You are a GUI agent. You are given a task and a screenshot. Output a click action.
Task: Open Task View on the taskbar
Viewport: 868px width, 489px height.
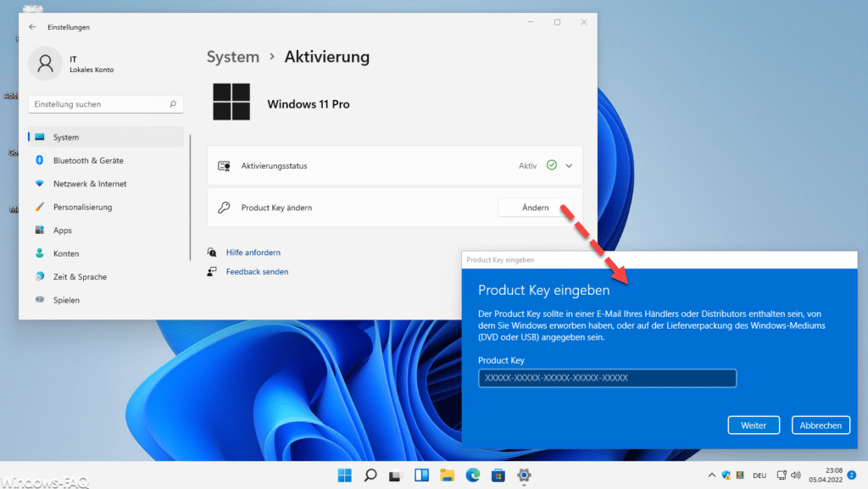[x=395, y=475]
